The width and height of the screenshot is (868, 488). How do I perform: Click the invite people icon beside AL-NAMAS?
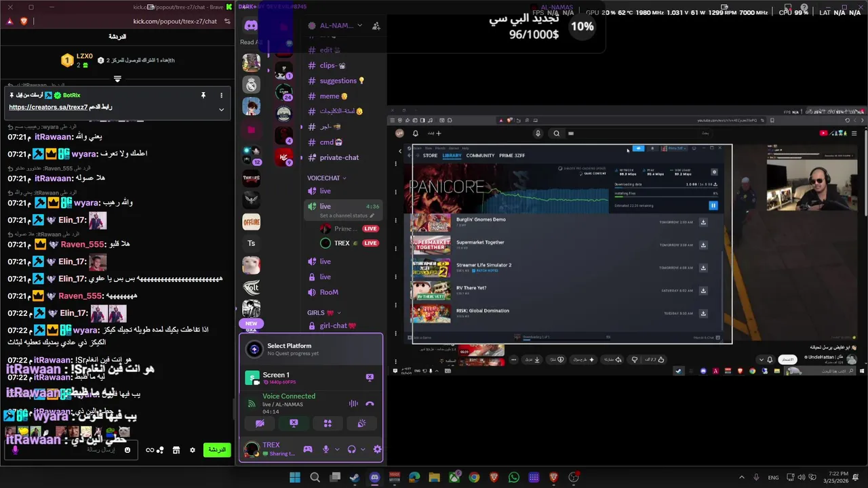pyautogui.click(x=376, y=26)
